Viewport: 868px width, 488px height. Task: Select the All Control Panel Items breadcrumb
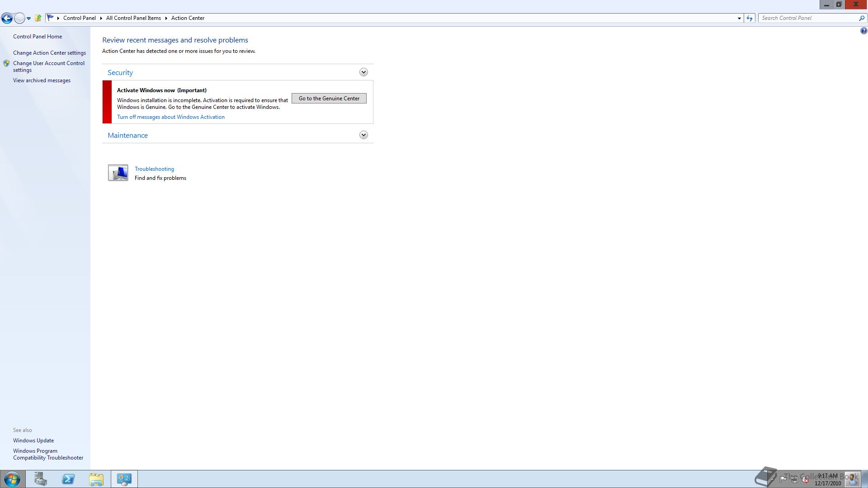point(133,18)
